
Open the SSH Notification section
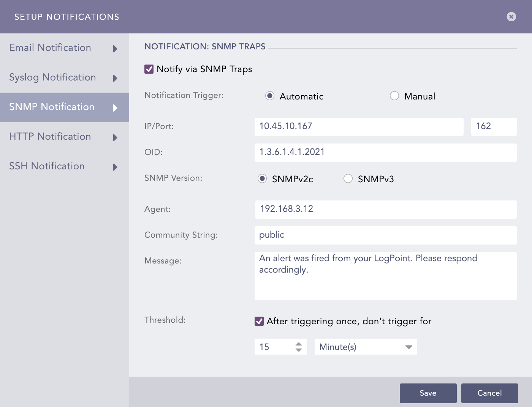(x=46, y=166)
